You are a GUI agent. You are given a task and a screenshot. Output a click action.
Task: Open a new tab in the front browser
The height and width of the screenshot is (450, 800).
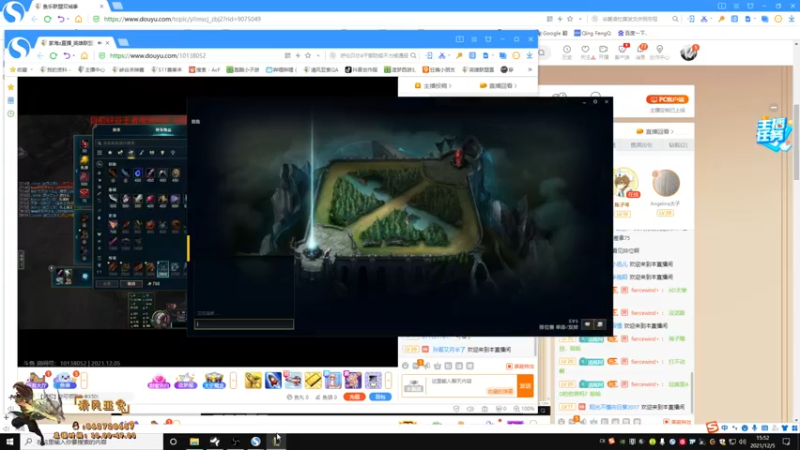(x=122, y=42)
